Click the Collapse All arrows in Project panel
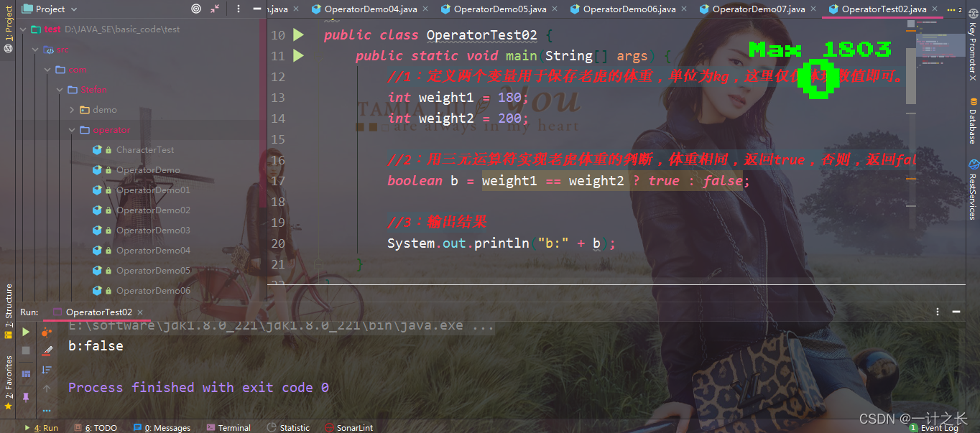Image resolution: width=980 pixels, height=433 pixels. pyautogui.click(x=216, y=9)
